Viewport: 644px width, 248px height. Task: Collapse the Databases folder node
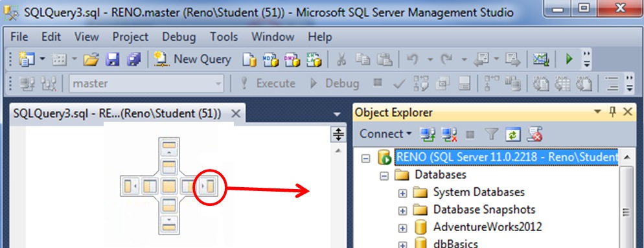[x=384, y=175]
